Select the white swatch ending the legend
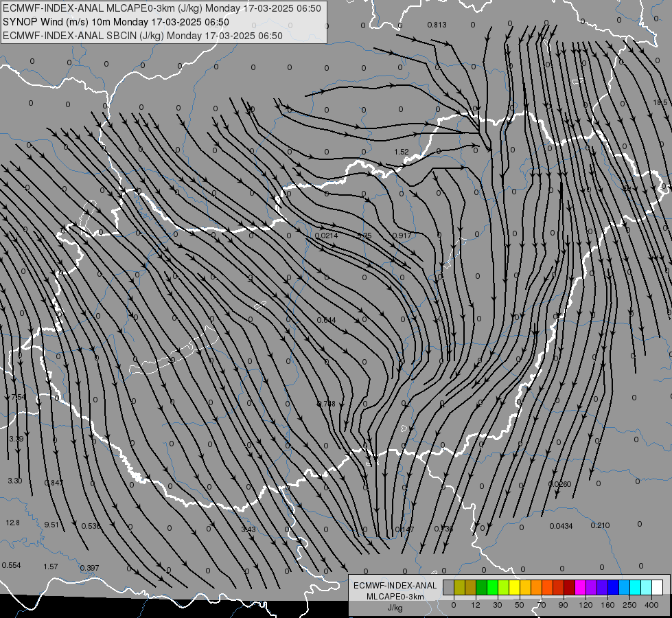 click(x=658, y=587)
